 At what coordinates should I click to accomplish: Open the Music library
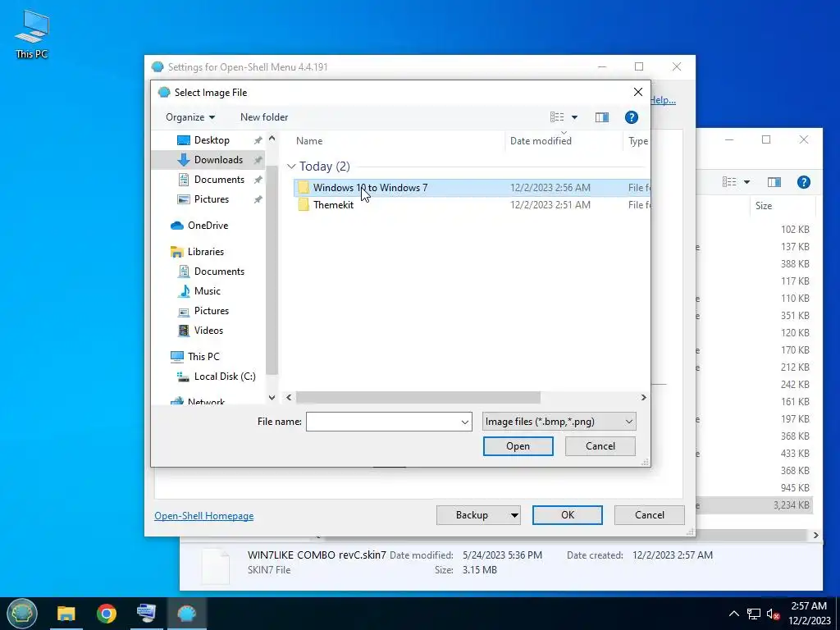[208, 291]
